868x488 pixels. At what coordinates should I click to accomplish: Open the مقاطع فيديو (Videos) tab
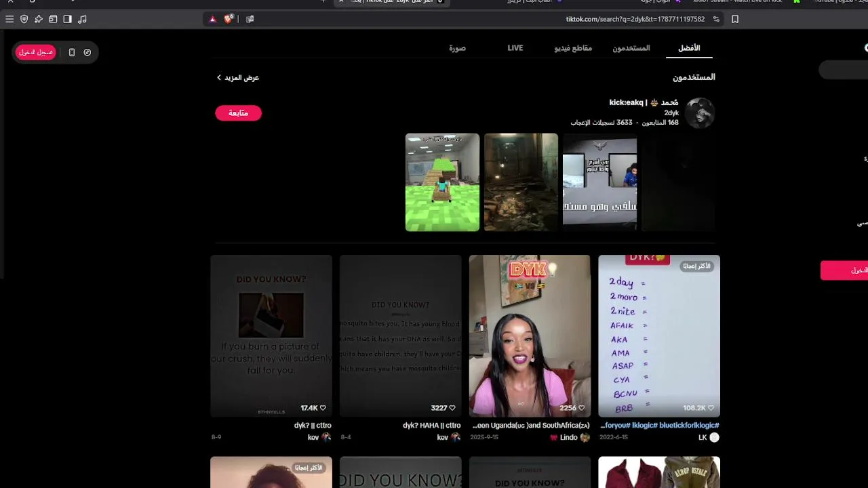(573, 48)
